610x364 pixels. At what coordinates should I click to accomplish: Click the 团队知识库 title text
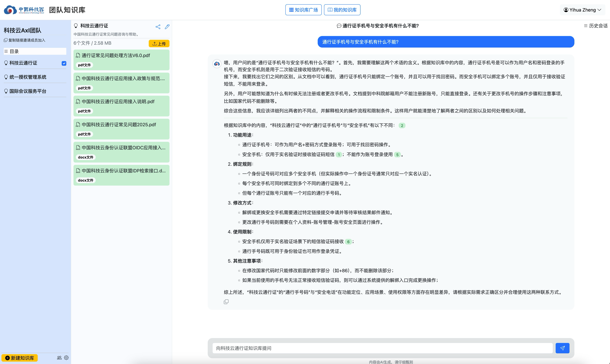pos(67,10)
